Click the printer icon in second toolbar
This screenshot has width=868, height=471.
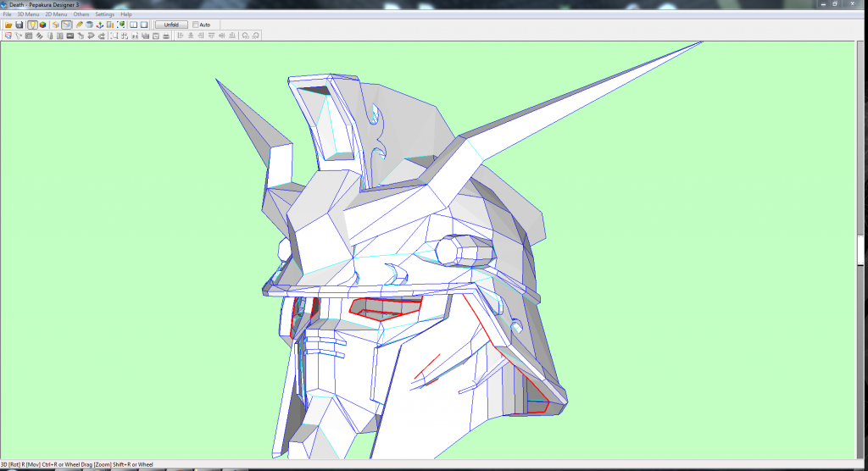(x=166, y=36)
